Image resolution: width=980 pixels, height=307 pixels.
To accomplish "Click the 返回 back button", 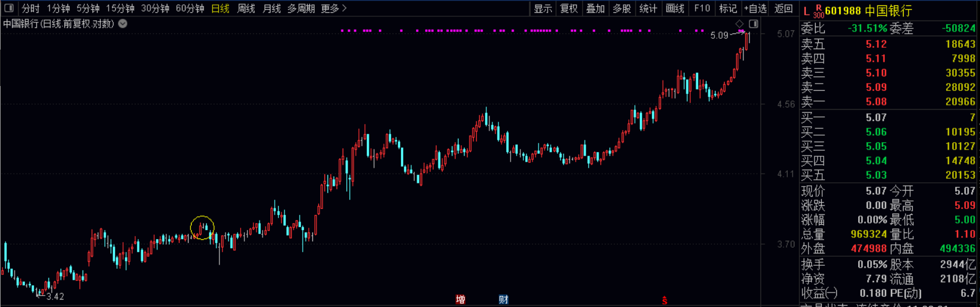I will pos(784,8).
